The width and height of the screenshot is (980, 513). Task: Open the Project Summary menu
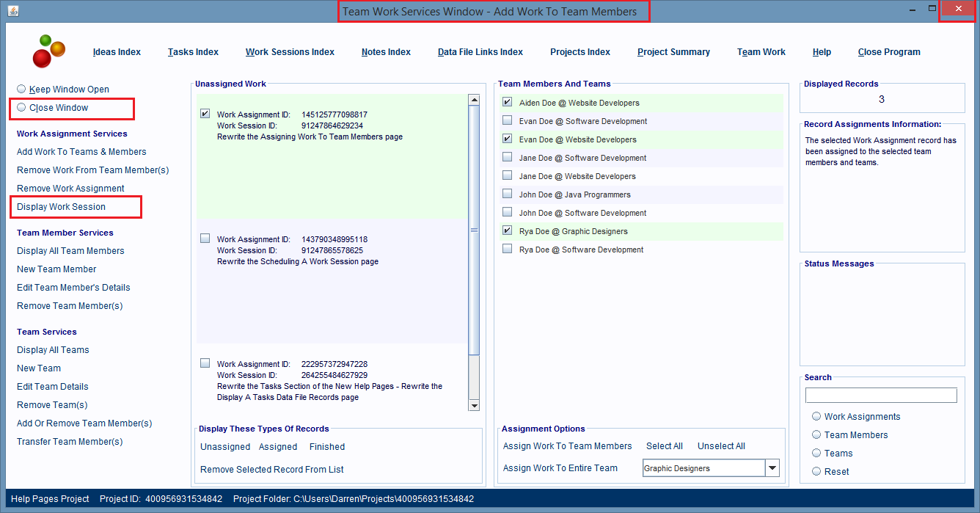click(x=673, y=51)
